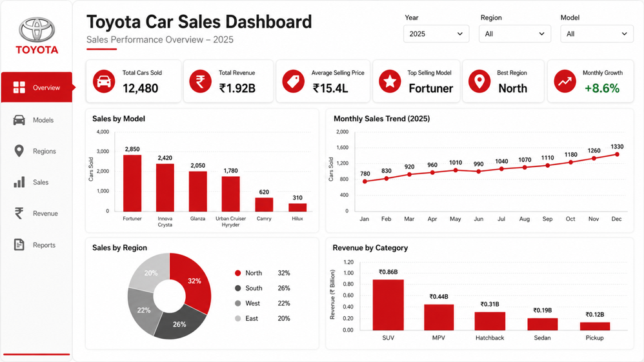Select the Camry bar in Sales by Model
This screenshot has height=362, width=644.
[264, 205]
